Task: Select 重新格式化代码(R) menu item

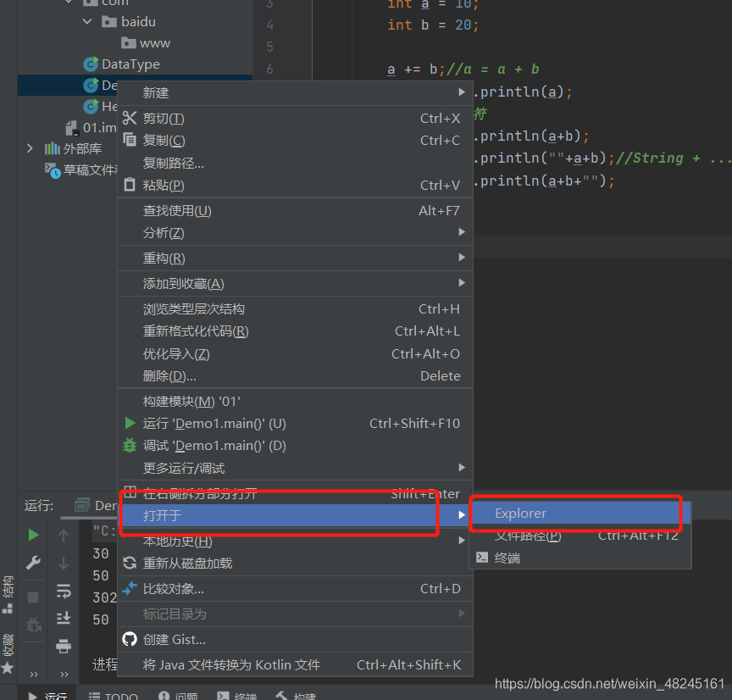Action: coord(295,331)
